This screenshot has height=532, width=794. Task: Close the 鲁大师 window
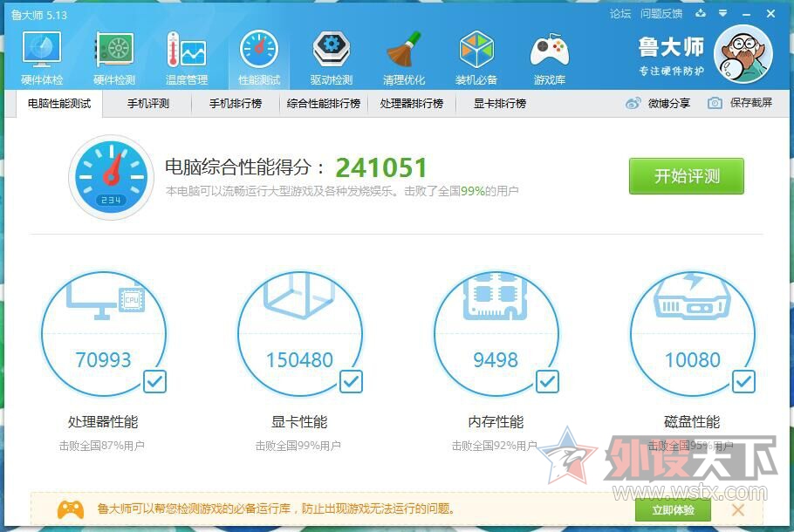770,14
